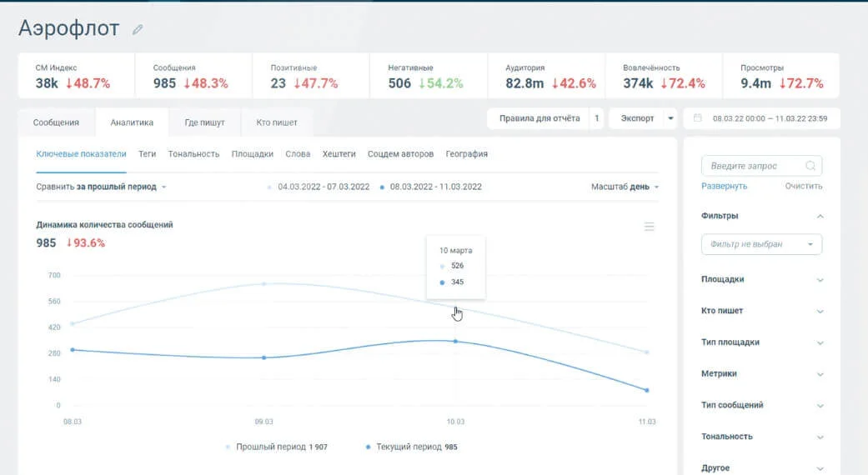Switch to the Кто пишет tab
The width and height of the screenshot is (868, 475).
tap(277, 122)
